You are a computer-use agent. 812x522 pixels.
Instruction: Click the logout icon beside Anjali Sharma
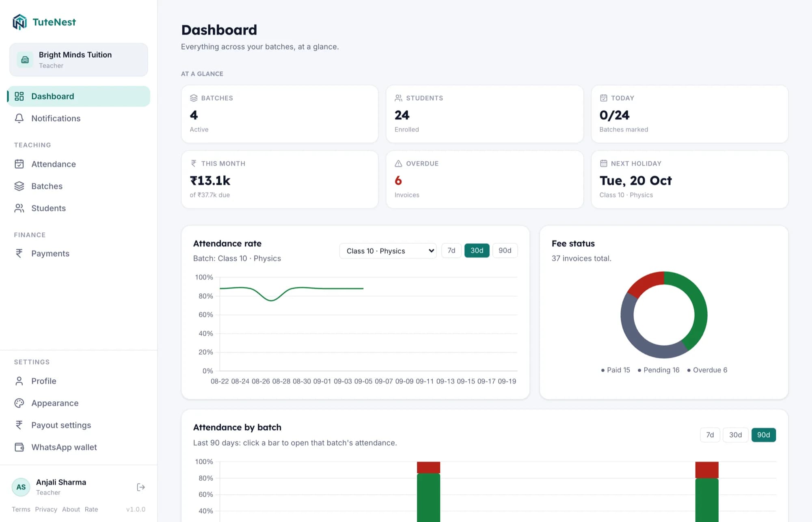[x=141, y=487]
